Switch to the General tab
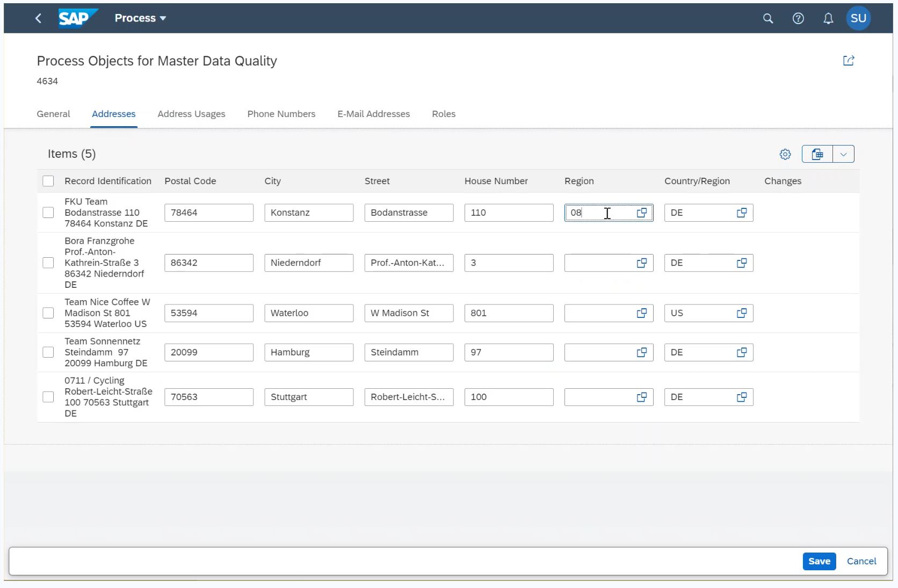Viewport: 898px width, 588px height. tap(53, 114)
